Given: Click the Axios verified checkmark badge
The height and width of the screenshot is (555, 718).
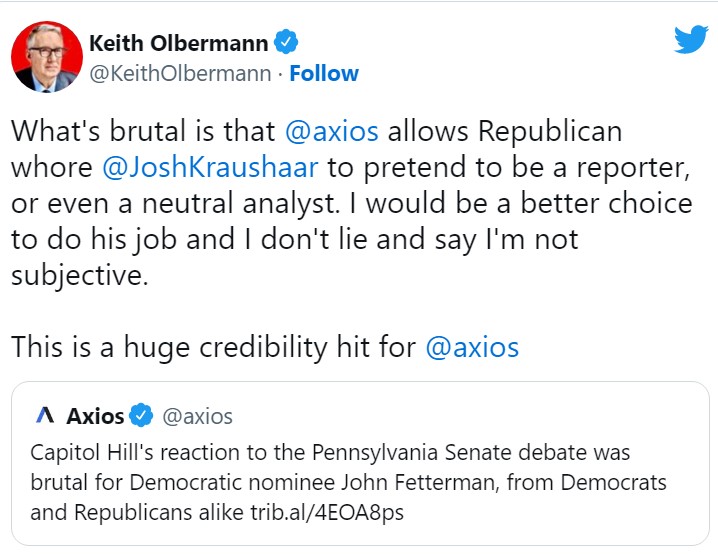Looking at the screenshot, I should [141, 415].
